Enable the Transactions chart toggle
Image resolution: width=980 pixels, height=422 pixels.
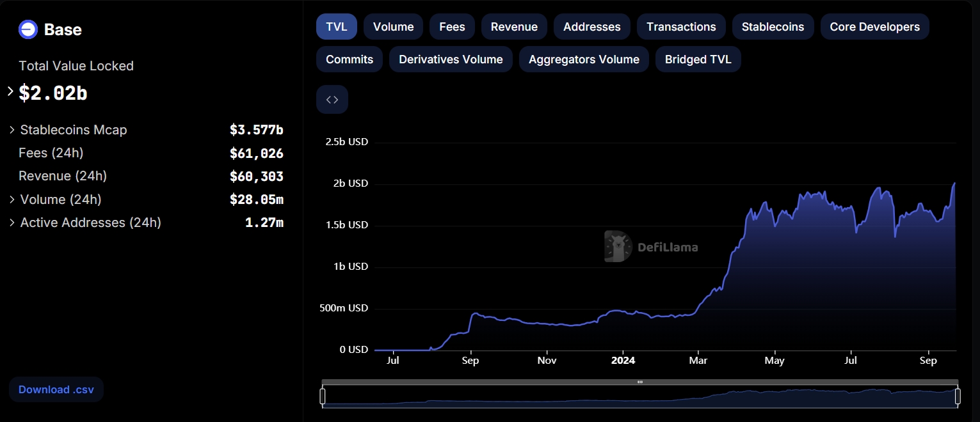pos(681,27)
